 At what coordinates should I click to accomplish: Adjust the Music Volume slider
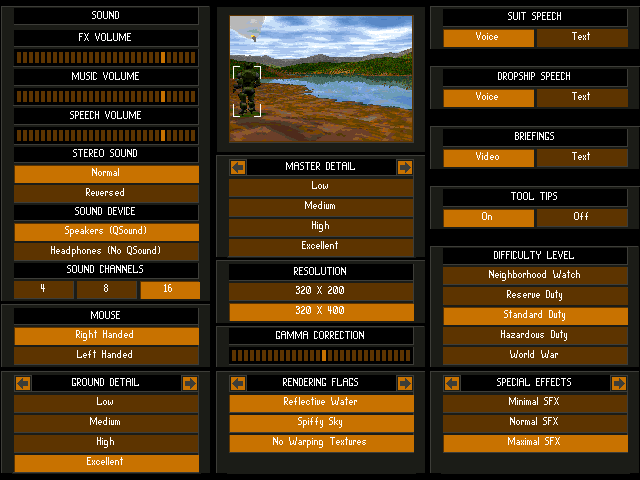[106, 97]
